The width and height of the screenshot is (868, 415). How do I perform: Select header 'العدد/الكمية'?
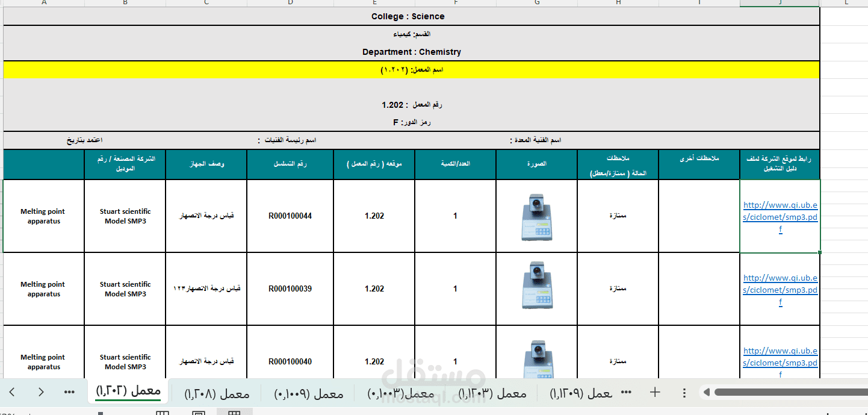[x=456, y=164]
